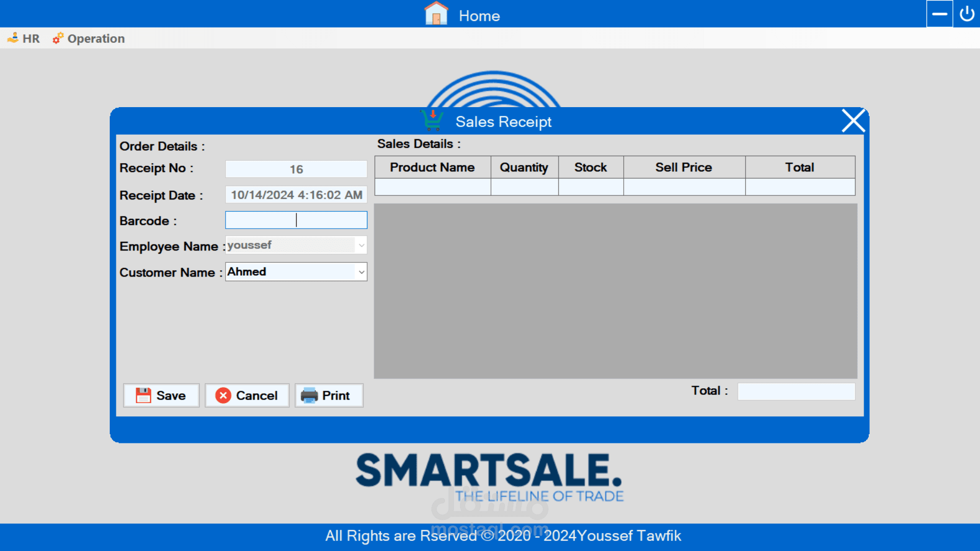Expand the Employee Name dropdown arrow
Image resolution: width=980 pixels, height=551 pixels.
pos(361,245)
